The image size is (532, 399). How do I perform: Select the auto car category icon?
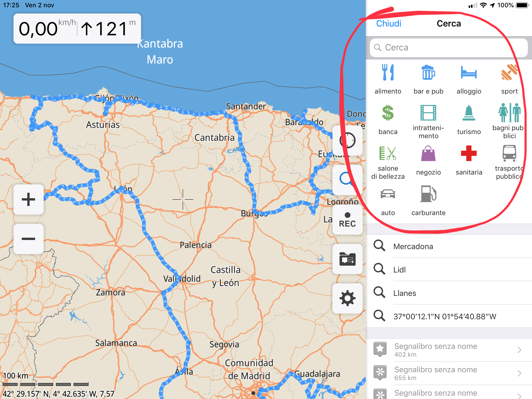[388, 194]
